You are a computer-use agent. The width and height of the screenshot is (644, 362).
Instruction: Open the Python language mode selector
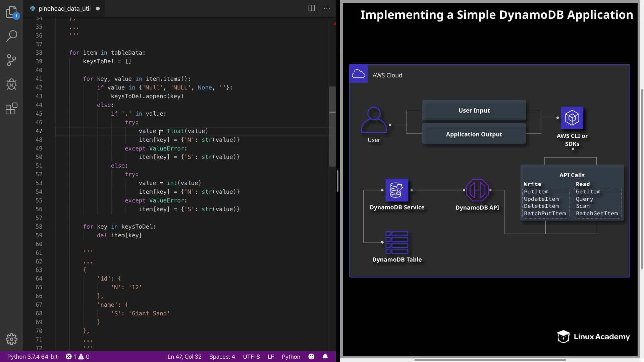point(290,357)
